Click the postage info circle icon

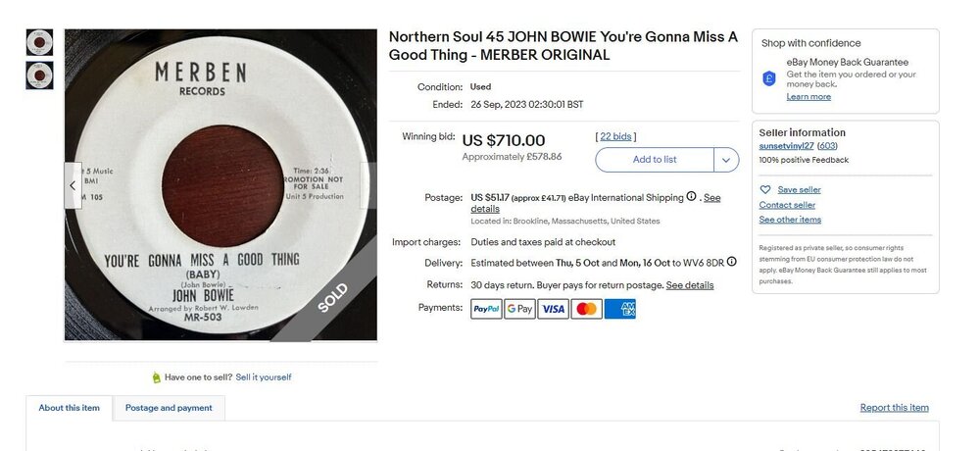click(x=691, y=196)
